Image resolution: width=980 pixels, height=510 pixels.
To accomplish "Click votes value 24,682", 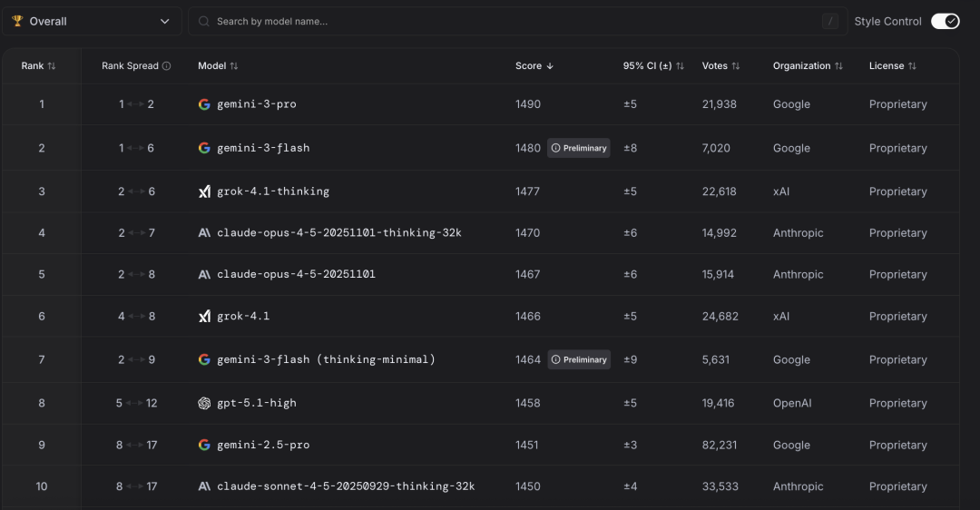I will [x=720, y=316].
